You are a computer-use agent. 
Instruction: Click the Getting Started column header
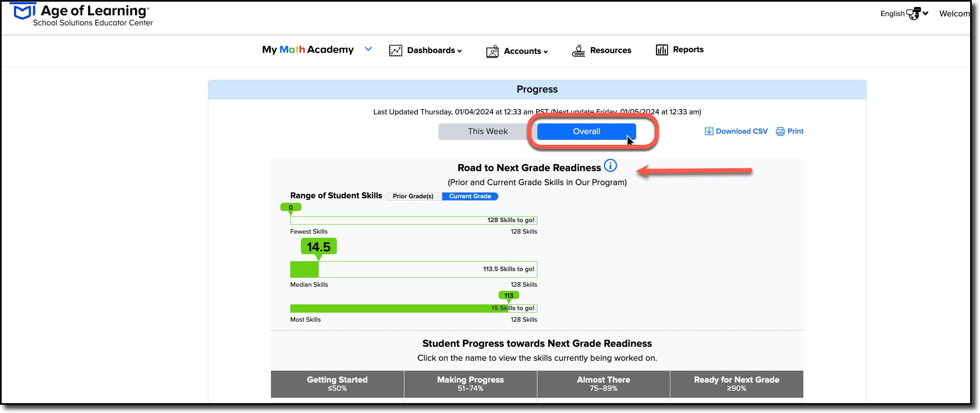click(x=337, y=384)
